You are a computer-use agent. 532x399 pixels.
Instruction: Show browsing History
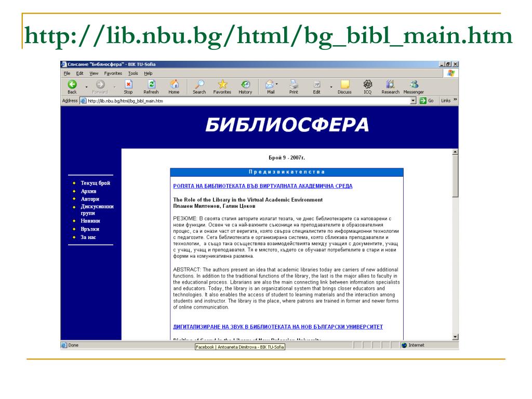[245, 87]
